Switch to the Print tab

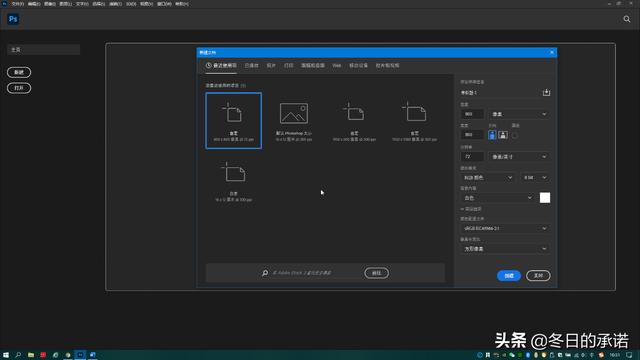(289, 65)
